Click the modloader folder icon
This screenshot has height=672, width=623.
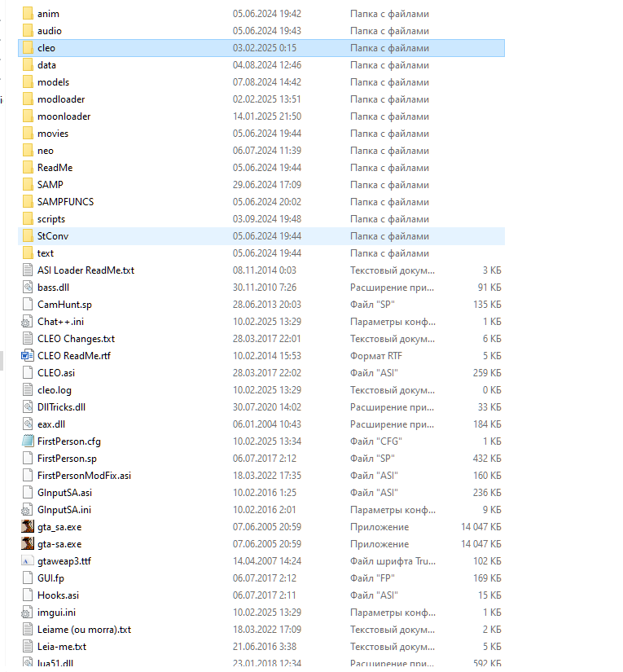pyautogui.click(x=27, y=99)
